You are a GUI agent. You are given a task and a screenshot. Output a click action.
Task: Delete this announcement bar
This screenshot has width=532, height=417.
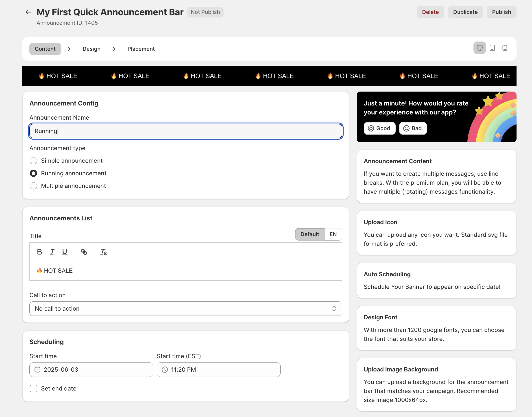pyautogui.click(x=430, y=12)
